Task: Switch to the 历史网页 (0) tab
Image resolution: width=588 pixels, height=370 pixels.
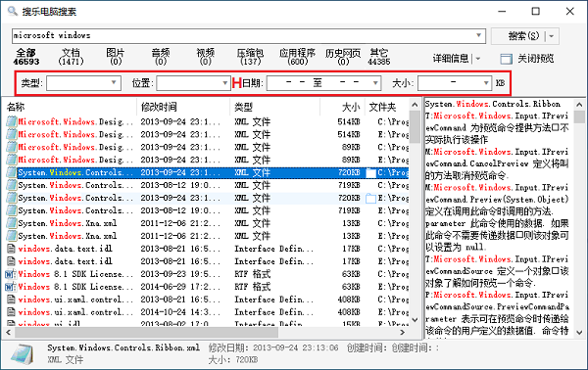Action: point(343,57)
